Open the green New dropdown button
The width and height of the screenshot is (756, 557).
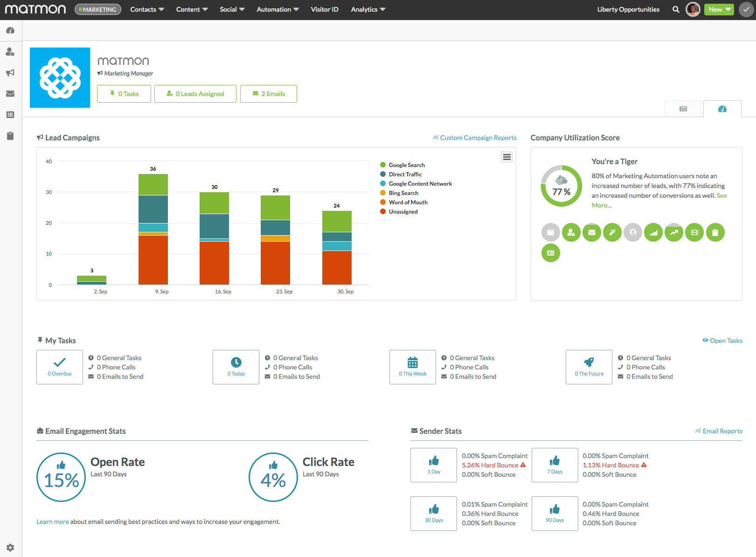(x=719, y=9)
